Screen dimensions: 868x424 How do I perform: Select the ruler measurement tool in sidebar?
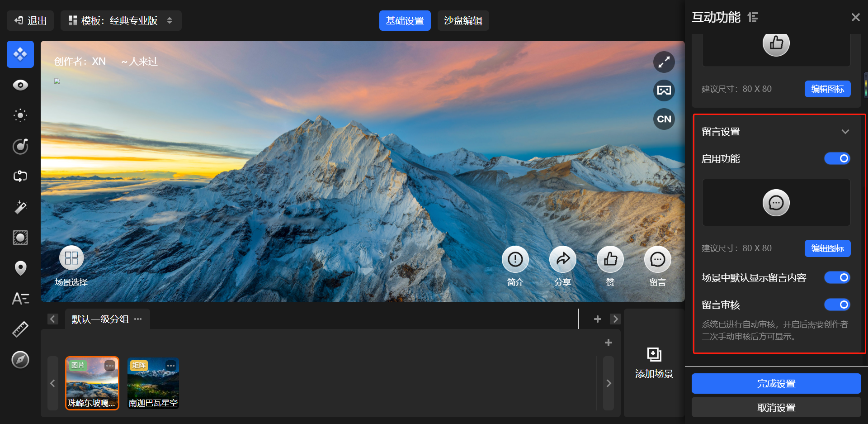coord(20,329)
